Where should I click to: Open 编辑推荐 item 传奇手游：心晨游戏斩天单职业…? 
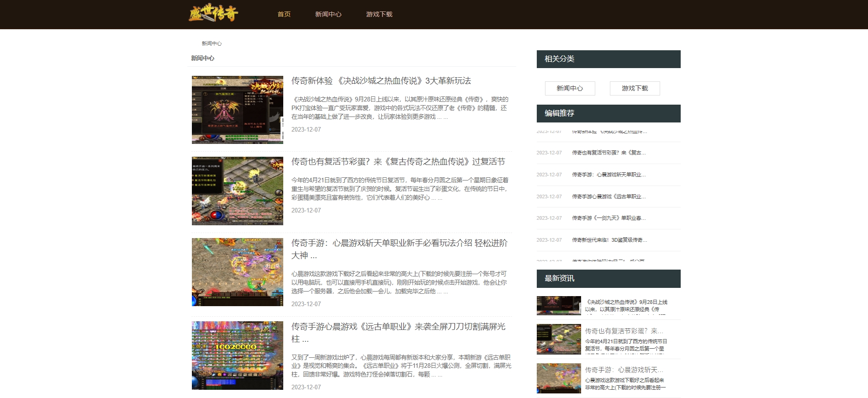[x=609, y=175]
